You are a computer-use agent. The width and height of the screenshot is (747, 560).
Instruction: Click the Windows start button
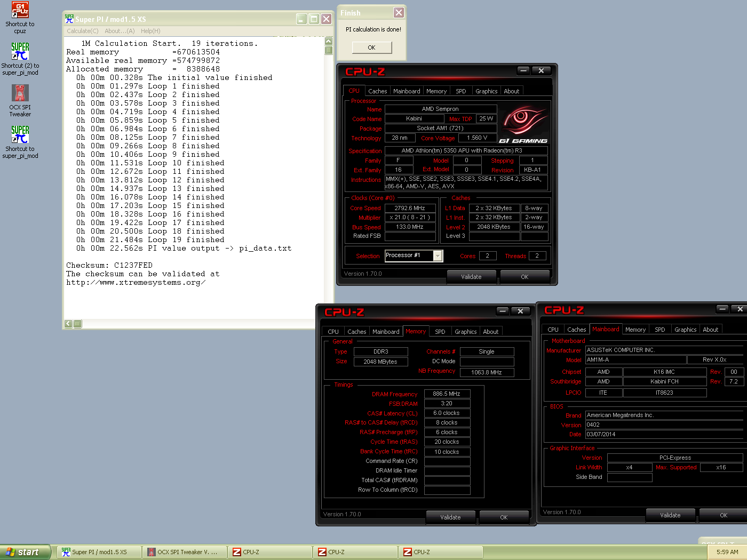pos(25,552)
